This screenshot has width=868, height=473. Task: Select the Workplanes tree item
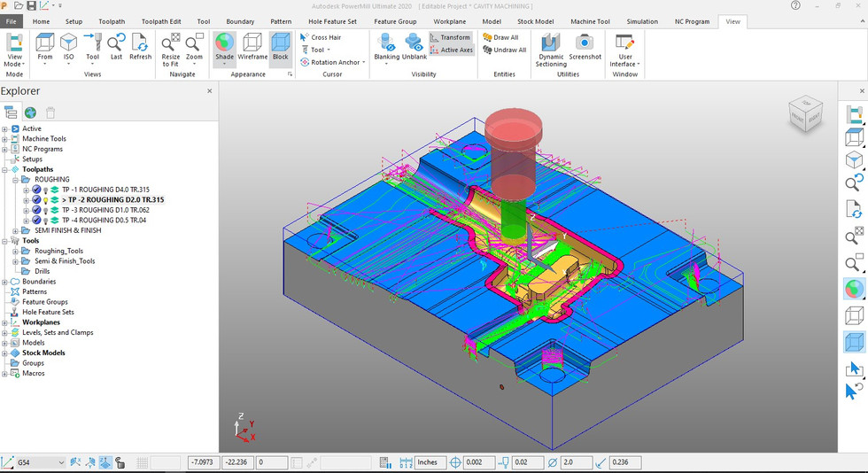(41, 322)
